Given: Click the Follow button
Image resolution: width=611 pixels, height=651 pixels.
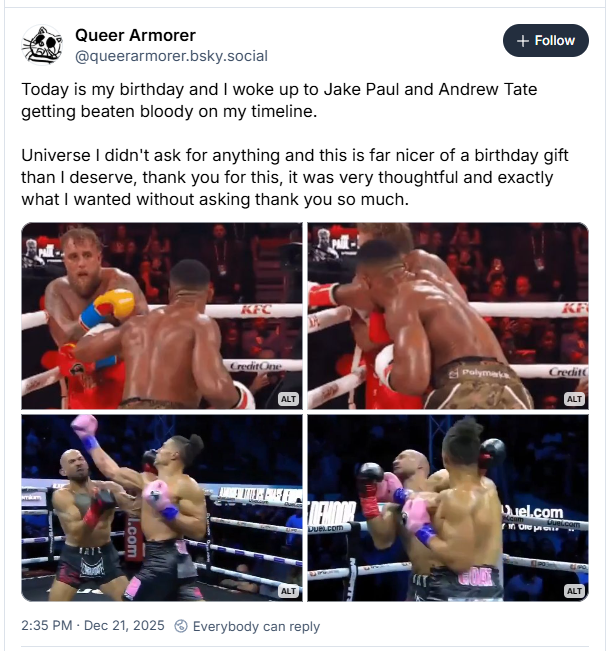Looking at the screenshot, I should (x=545, y=41).
